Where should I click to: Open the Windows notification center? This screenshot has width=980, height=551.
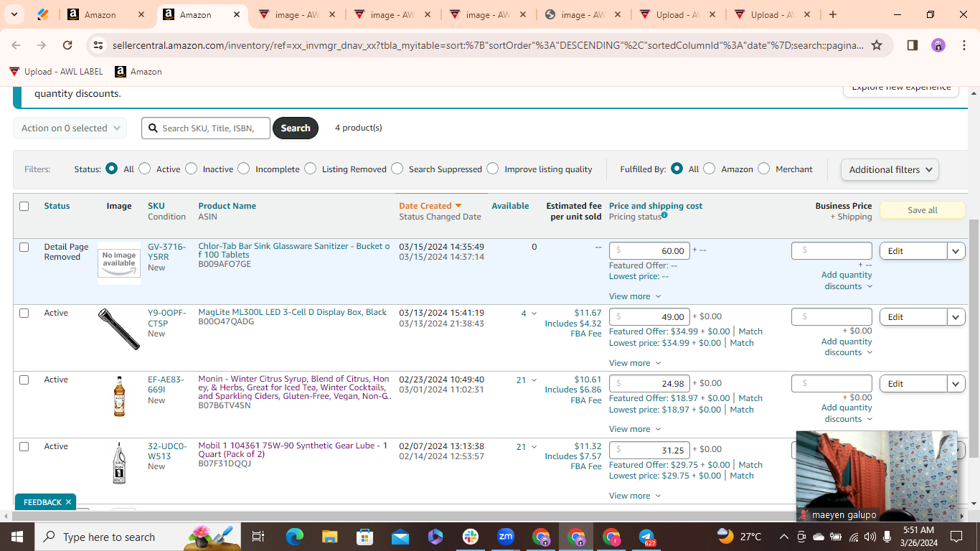click(956, 537)
